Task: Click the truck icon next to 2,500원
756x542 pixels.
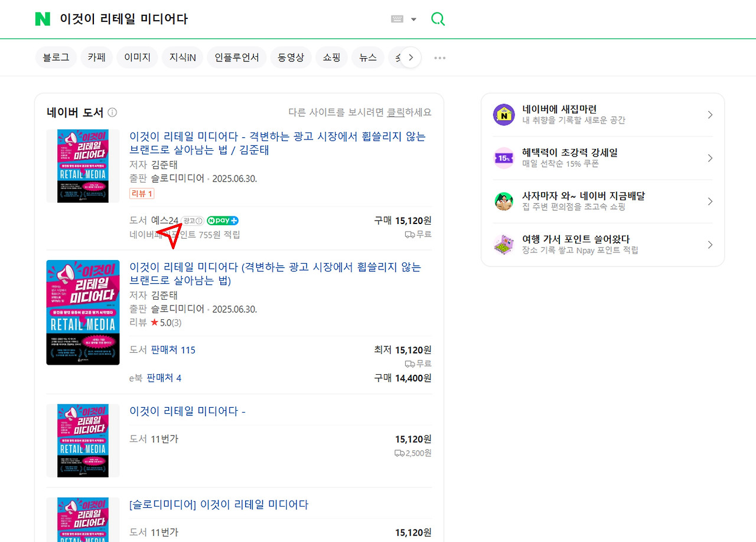Action: coord(399,453)
